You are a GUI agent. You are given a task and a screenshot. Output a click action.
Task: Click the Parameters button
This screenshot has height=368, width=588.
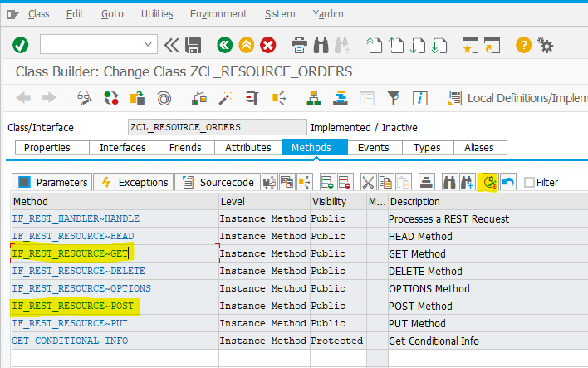point(52,182)
